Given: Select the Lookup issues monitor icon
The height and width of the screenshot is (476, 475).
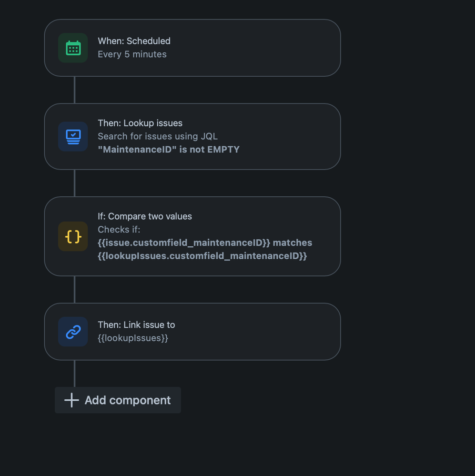Looking at the screenshot, I should [73, 137].
